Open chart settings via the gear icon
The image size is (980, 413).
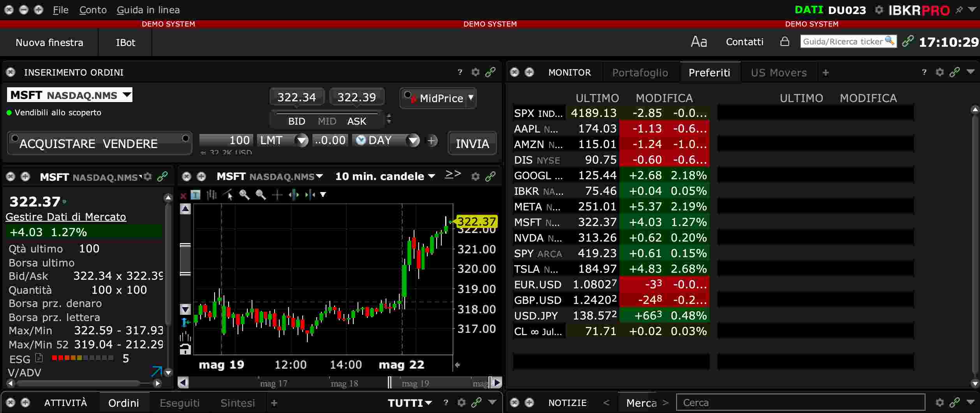pyautogui.click(x=475, y=176)
